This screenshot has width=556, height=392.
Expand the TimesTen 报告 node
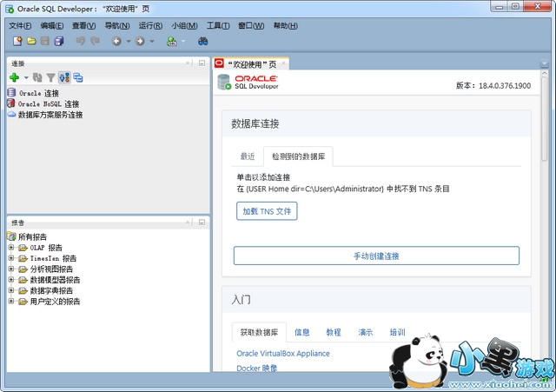[x=11, y=258]
